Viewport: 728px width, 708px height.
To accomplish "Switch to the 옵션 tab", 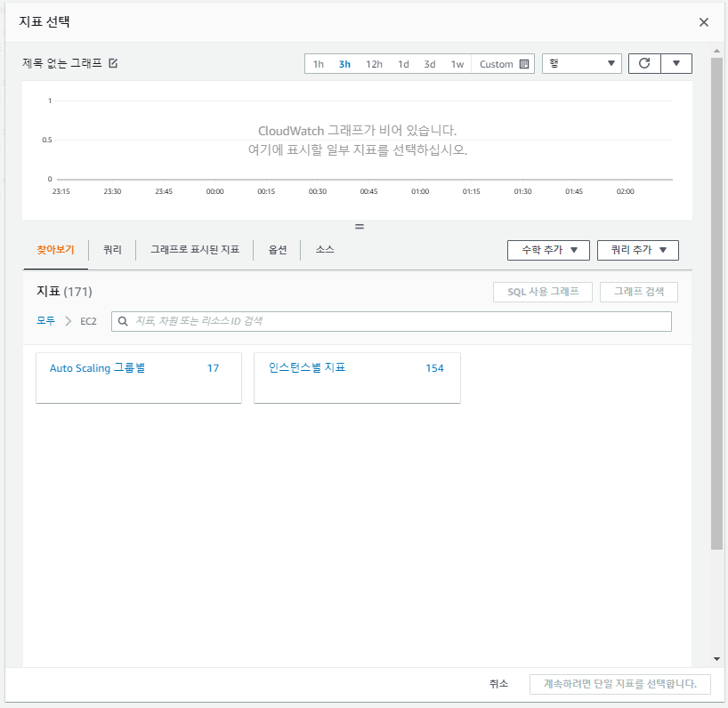I will coord(278,250).
